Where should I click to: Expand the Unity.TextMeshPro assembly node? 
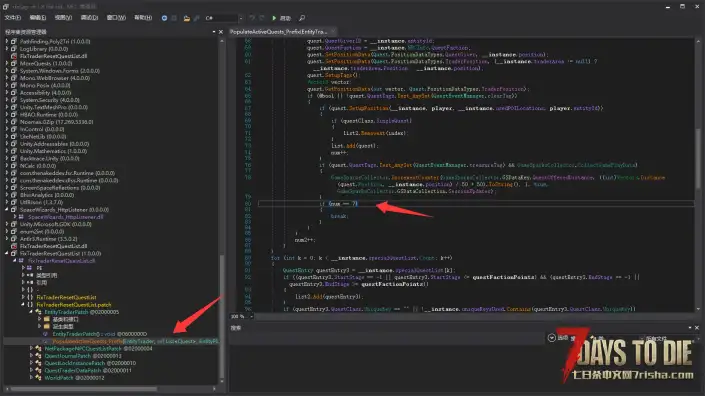click(x=7, y=107)
